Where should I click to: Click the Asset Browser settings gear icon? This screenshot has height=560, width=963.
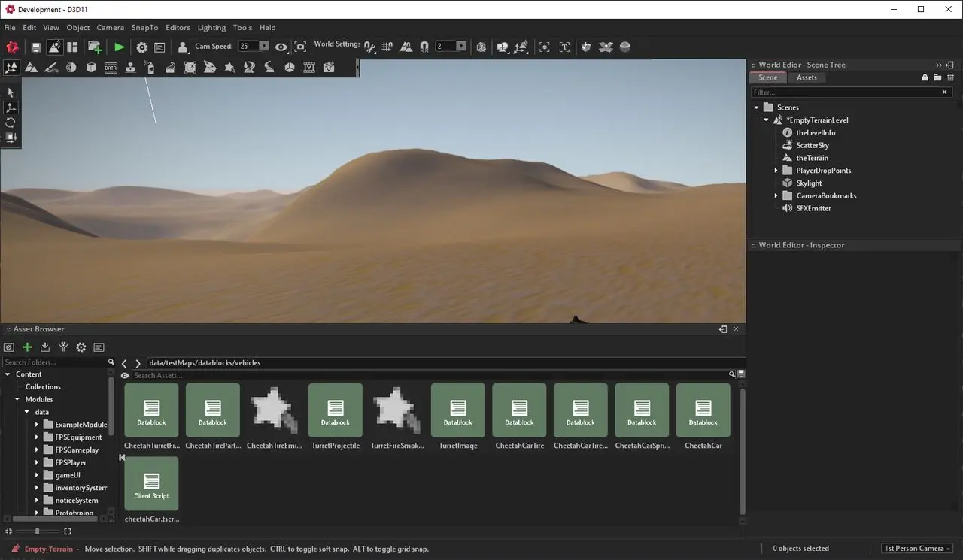[81, 347]
